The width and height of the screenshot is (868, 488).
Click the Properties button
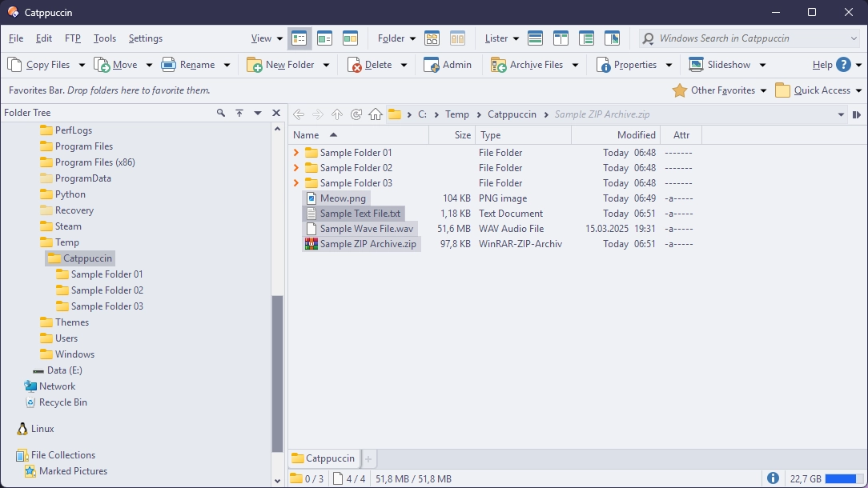[627, 65]
